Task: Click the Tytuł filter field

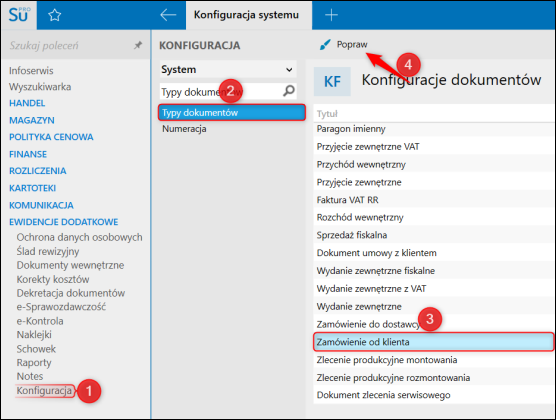Action: click(x=433, y=114)
